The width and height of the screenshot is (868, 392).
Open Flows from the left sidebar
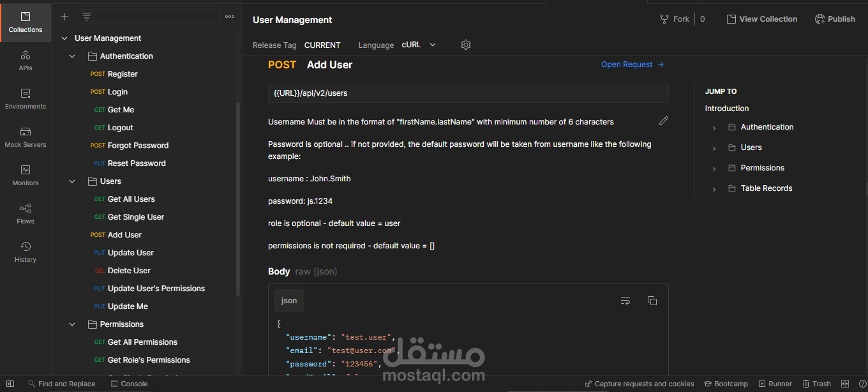(x=26, y=214)
